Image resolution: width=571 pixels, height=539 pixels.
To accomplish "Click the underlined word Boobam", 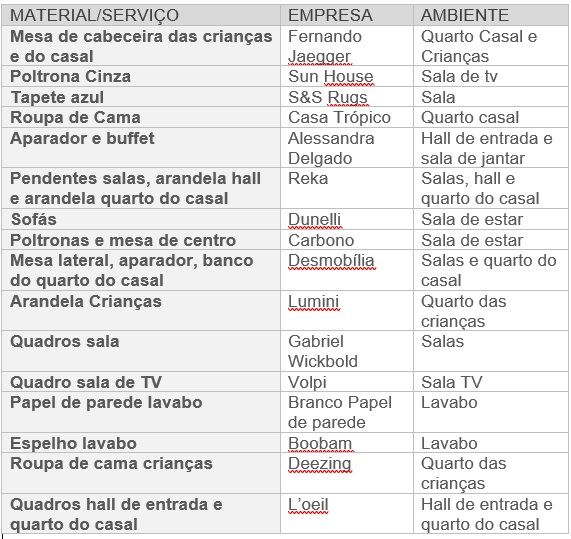I will point(320,443).
